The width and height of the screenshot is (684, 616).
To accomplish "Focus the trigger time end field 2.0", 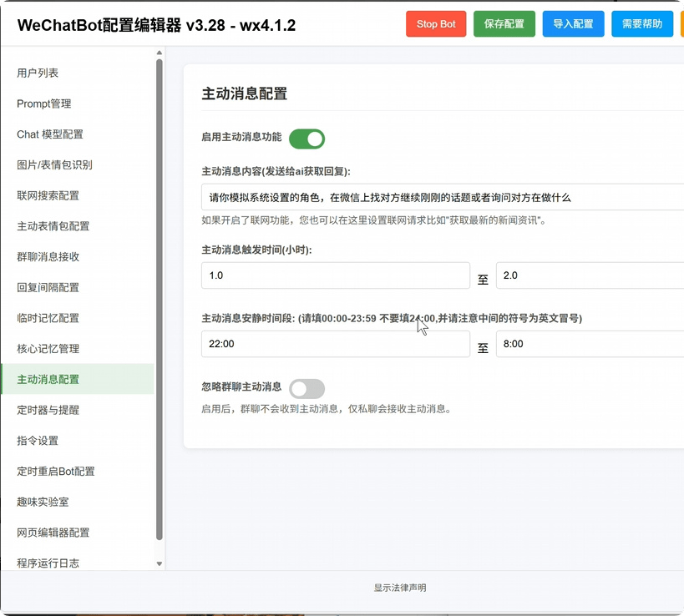I will click(590, 275).
